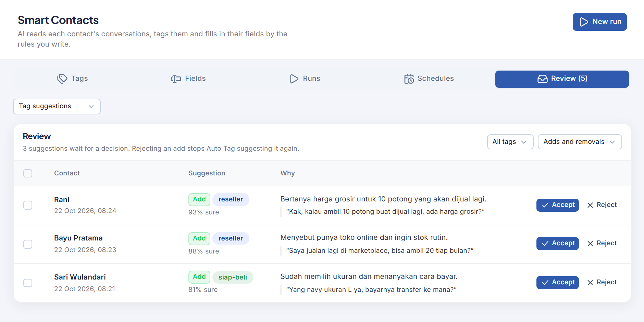
Task: Click quote 'Yang navy ukuran L ya'
Action: [371, 290]
